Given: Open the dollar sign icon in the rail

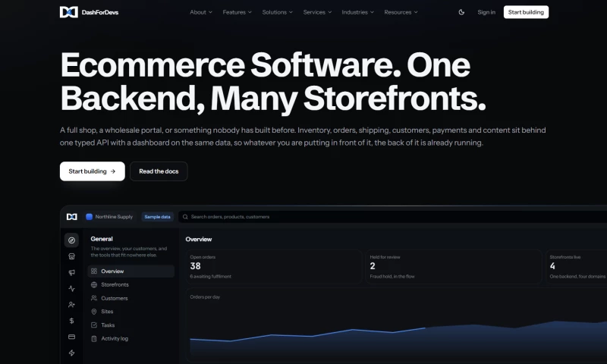Looking at the screenshot, I should pos(71,321).
